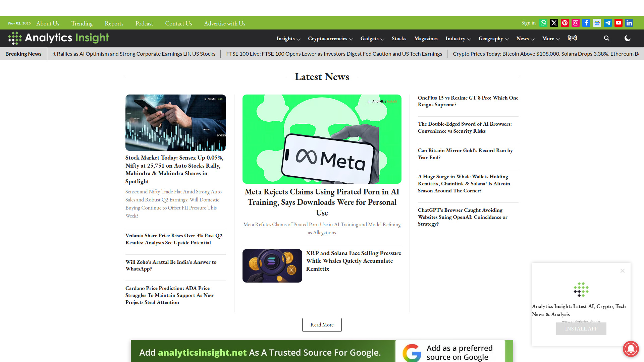Screen dimensions: 644x362
Task: Click the red notification bell button
Action: [631, 349]
